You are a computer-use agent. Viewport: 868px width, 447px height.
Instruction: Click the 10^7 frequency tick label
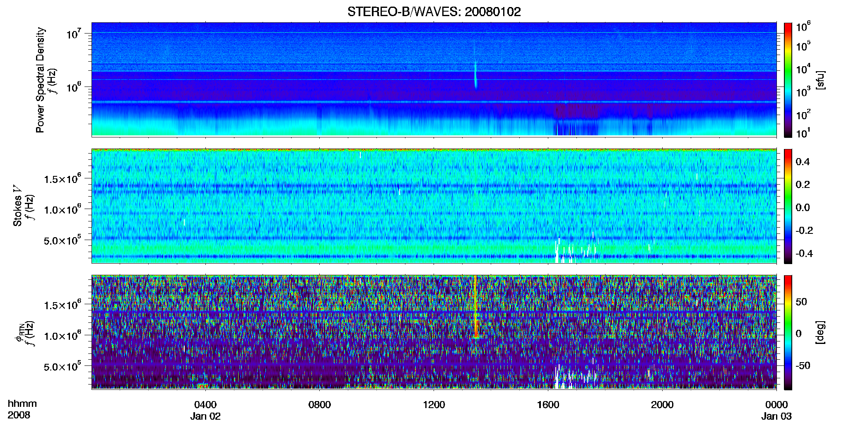(74, 34)
